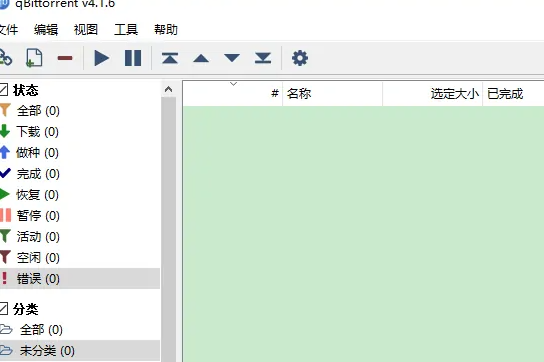
Task: Open the 编辑 menu
Action: pos(46,30)
